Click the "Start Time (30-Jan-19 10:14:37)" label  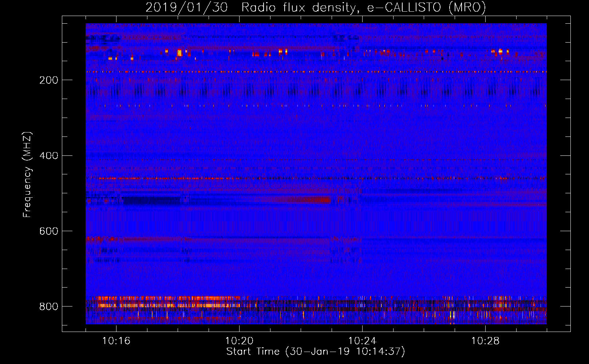pos(316,352)
